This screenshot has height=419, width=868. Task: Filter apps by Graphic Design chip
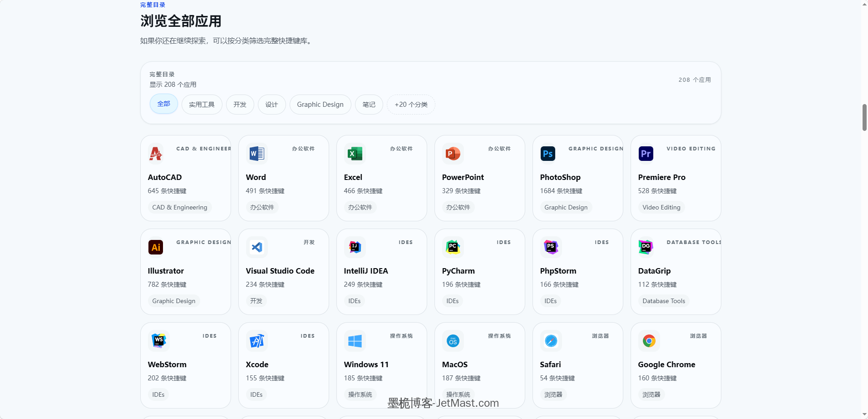coord(321,105)
